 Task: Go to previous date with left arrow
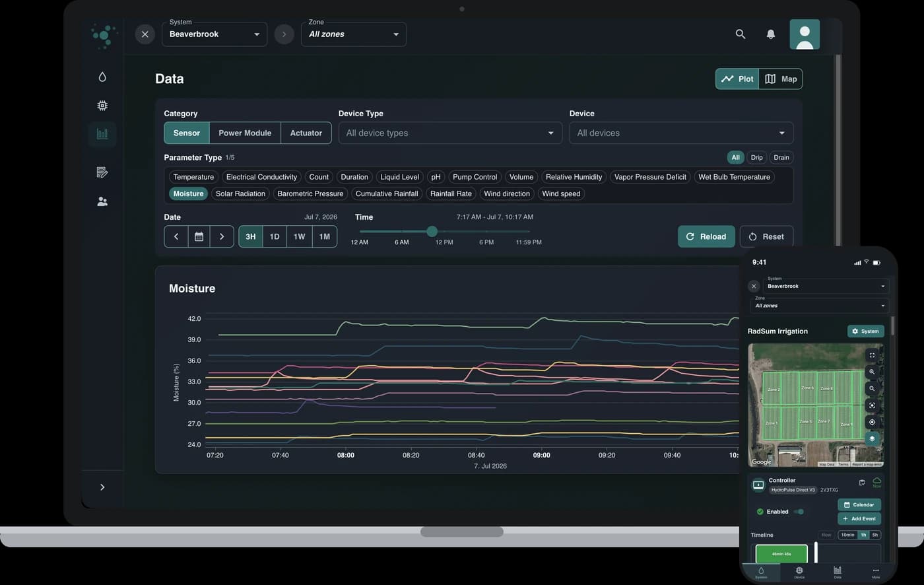click(x=176, y=236)
